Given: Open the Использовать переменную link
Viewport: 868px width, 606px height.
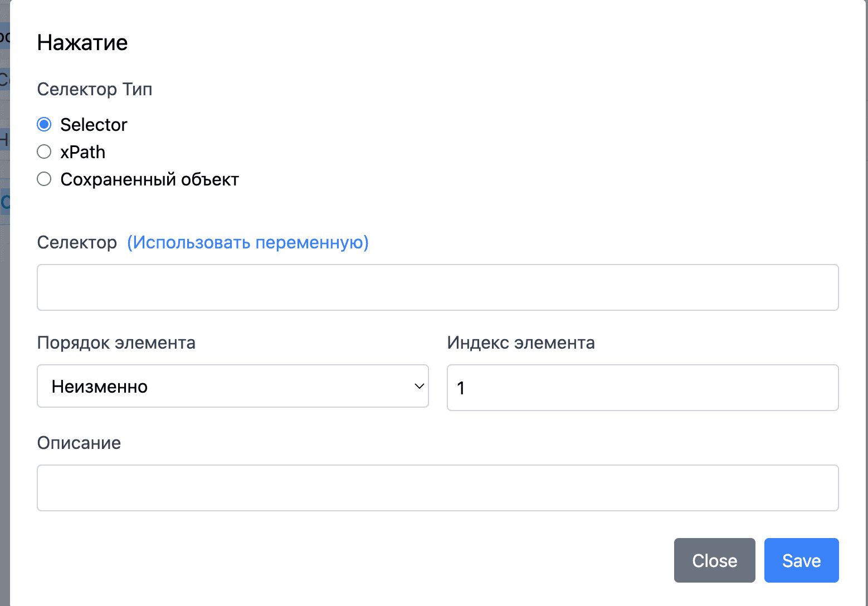Looking at the screenshot, I should point(248,242).
